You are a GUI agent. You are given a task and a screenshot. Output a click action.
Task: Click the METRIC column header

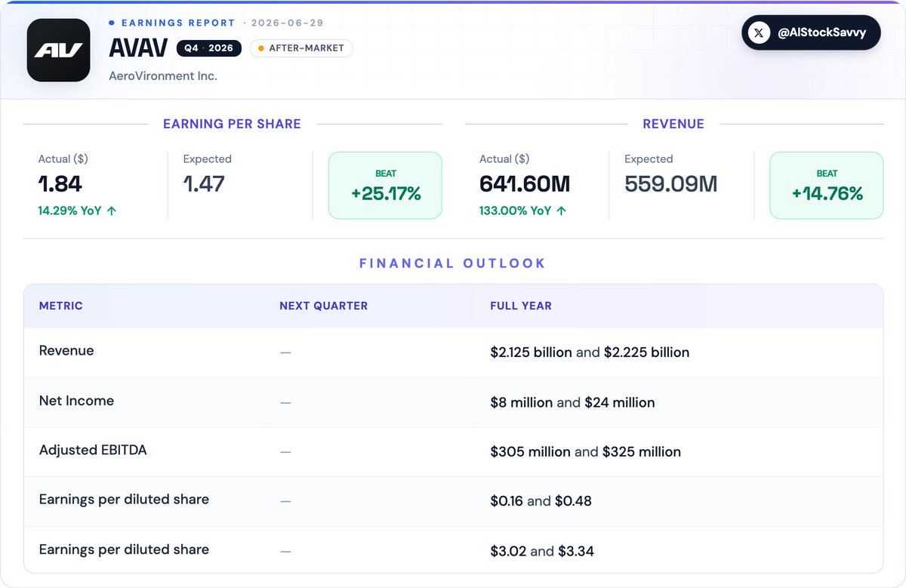(61, 306)
